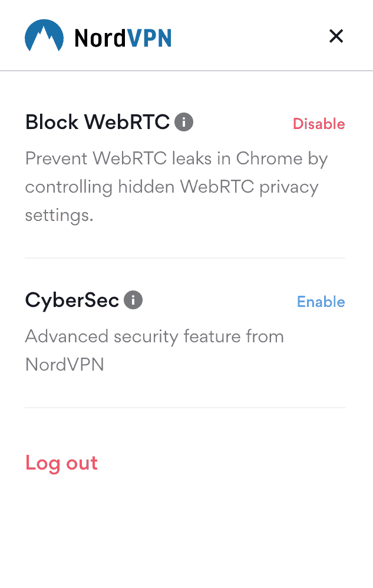Log out of NordVPN
Image resolution: width=373 pixels, height=588 pixels.
[61, 464]
